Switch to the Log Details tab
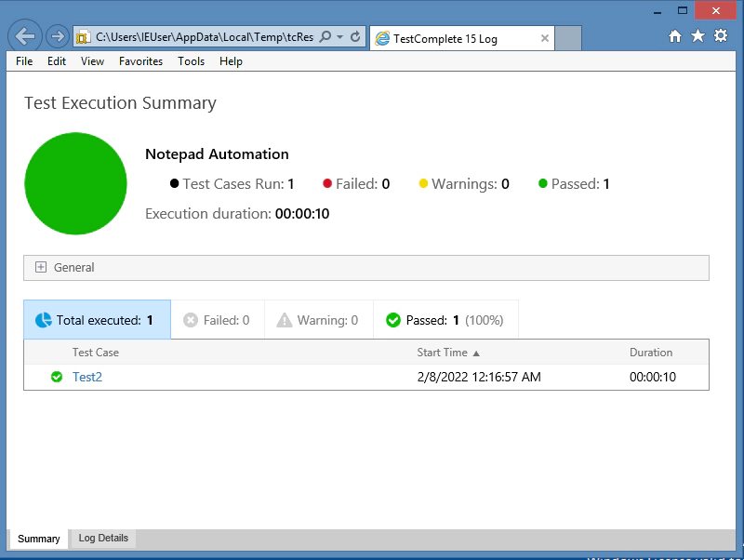Viewport: 744px width, 560px height. [102, 539]
